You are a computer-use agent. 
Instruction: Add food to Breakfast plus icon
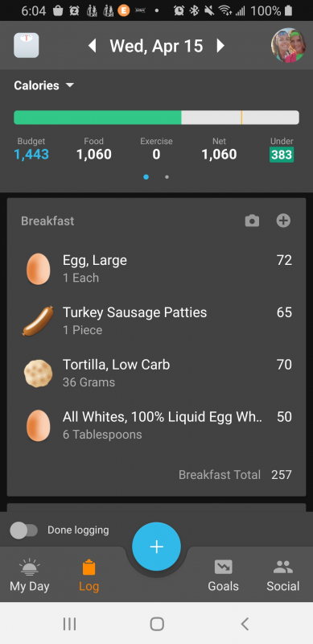(283, 221)
